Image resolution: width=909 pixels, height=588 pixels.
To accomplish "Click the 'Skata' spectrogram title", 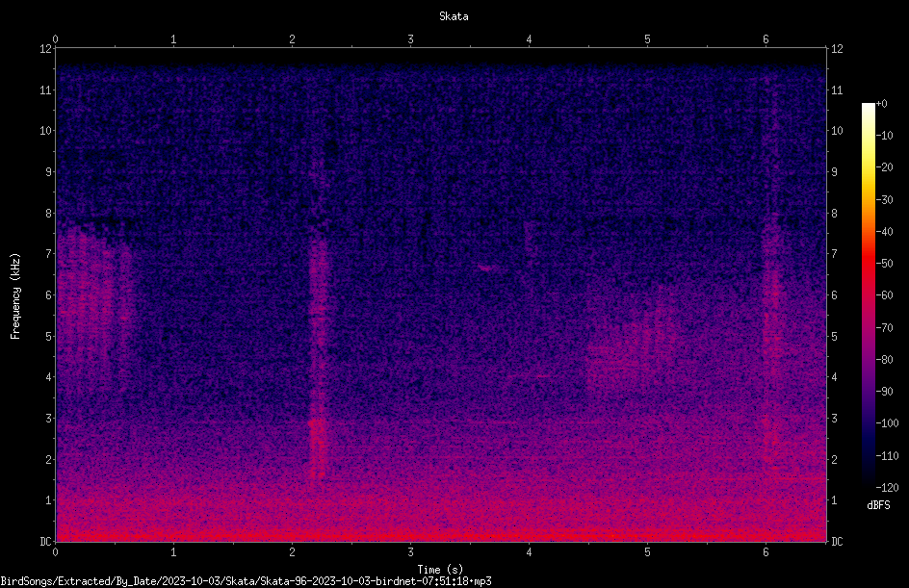I will 454,16.
